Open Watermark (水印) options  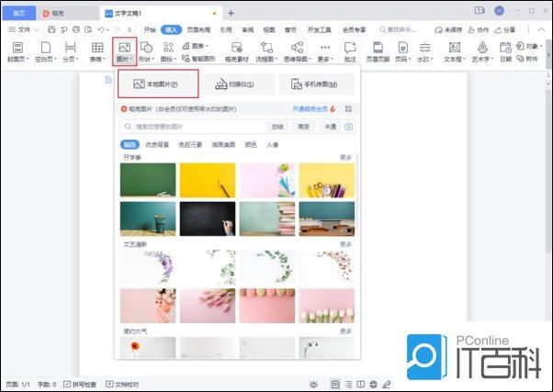coord(424,52)
